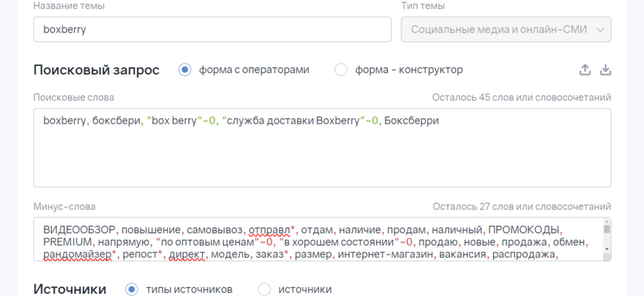Click the Минус-слова scrollbar thumb
644x296 pixels.
[607, 229]
